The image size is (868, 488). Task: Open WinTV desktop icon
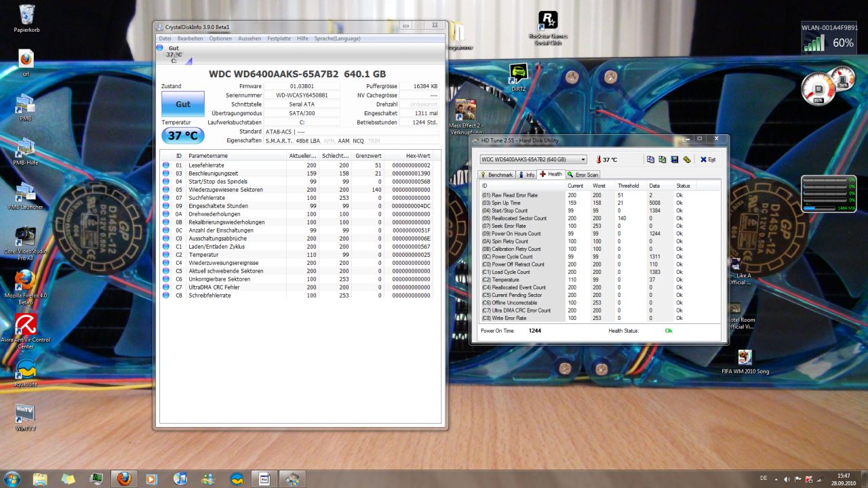pyautogui.click(x=25, y=417)
